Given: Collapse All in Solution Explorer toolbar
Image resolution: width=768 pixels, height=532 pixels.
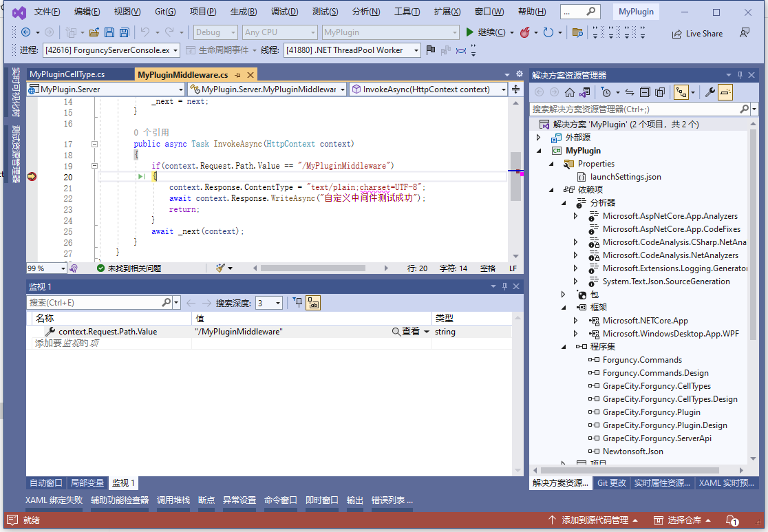Looking at the screenshot, I should click(645, 92).
